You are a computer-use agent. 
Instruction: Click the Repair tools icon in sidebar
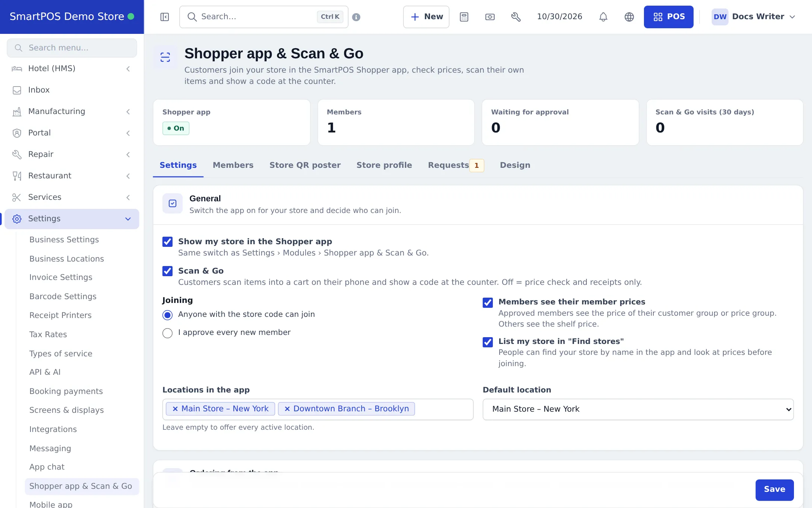coord(17,154)
